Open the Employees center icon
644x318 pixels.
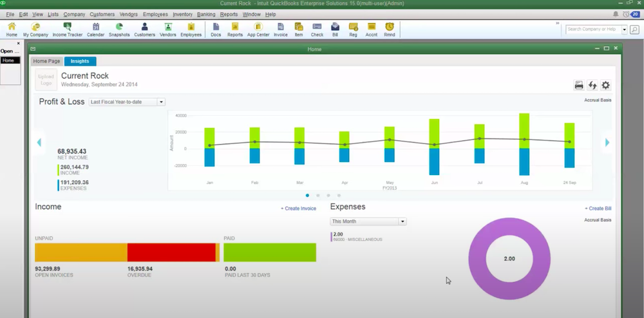tap(191, 30)
